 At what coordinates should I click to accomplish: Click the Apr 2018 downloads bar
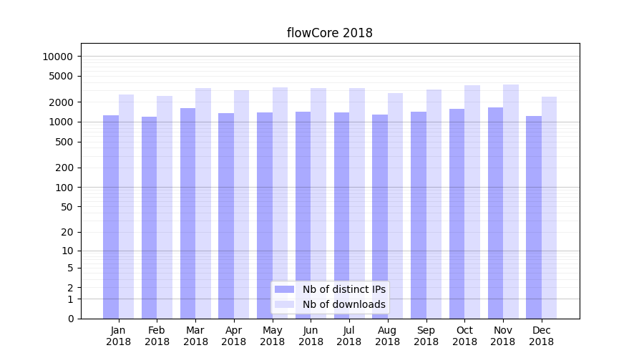(x=241, y=205)
